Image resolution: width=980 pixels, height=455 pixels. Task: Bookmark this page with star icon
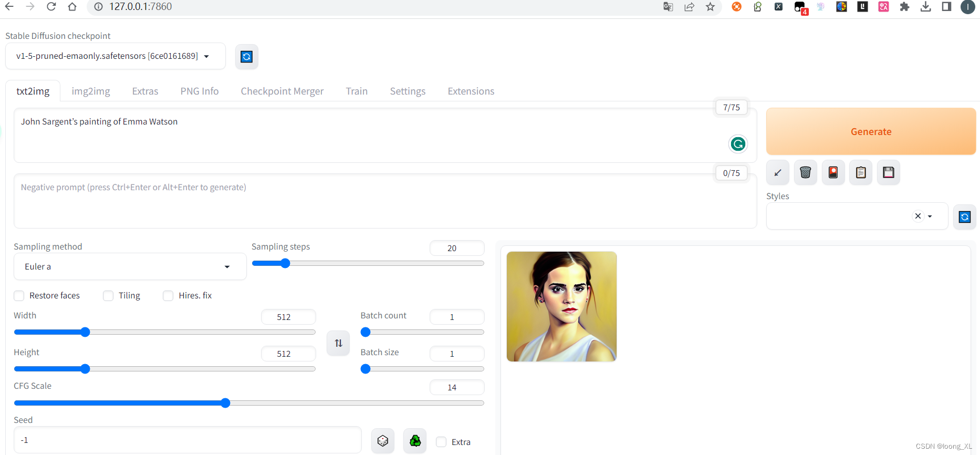[x=710, y=6]
